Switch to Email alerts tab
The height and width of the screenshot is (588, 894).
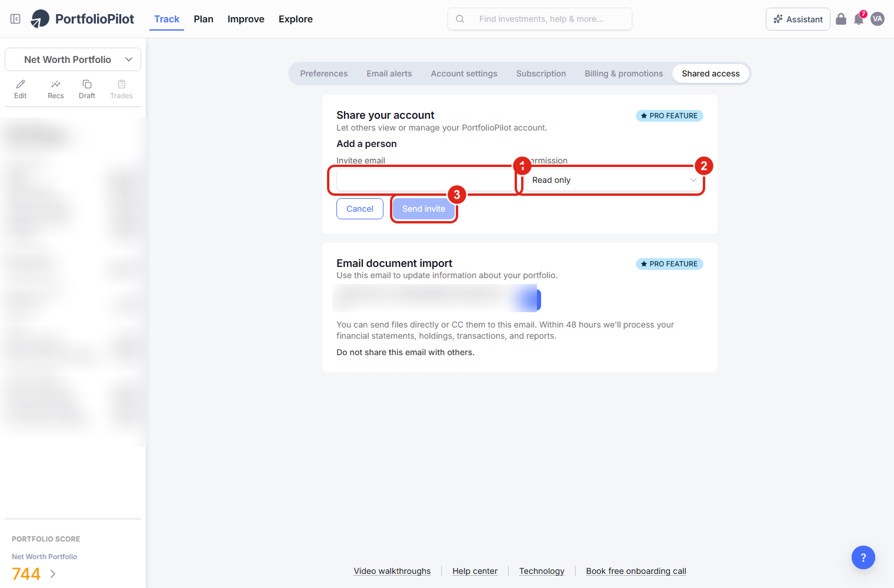(x=389, y=73)
